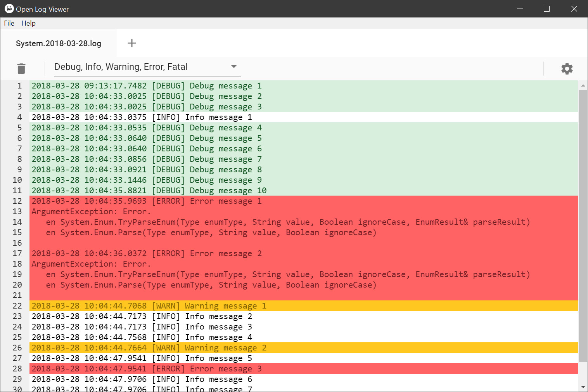The height and width of the screenshot is (392, 588).
Task: Open the Help menu
Action: tap(28, 23)
